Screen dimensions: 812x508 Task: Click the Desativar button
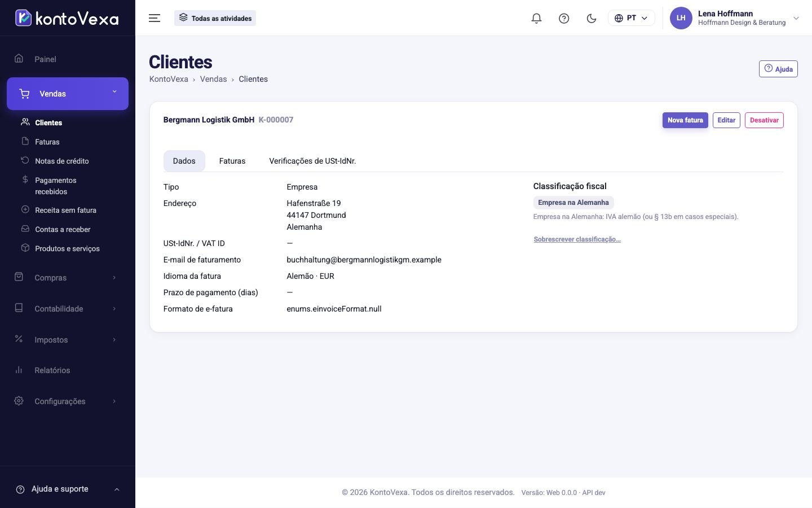pos(764,120)
